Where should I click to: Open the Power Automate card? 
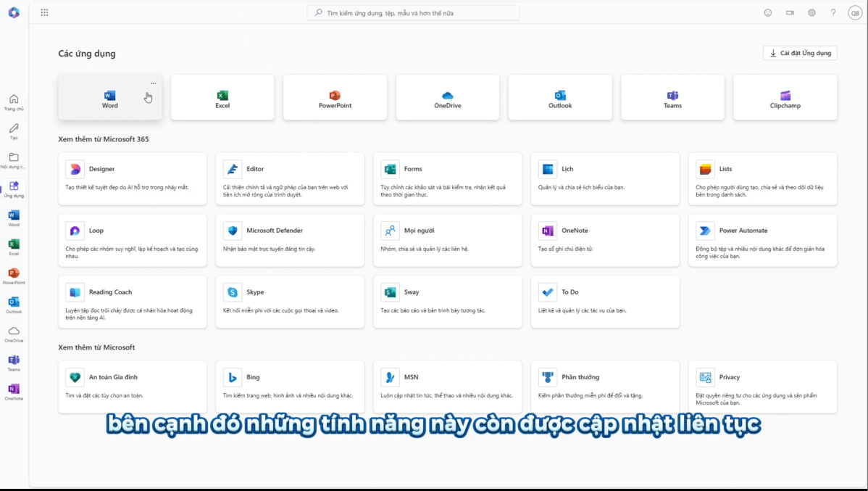click(763, 241)
